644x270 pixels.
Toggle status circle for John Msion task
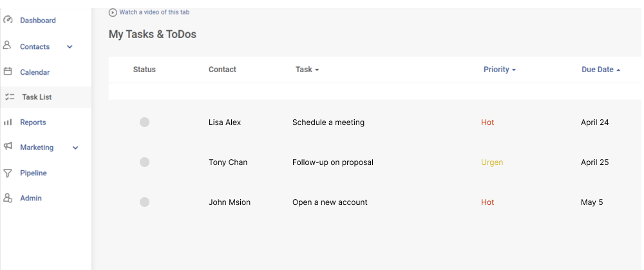pyautogui.click(x=144, y=202)
